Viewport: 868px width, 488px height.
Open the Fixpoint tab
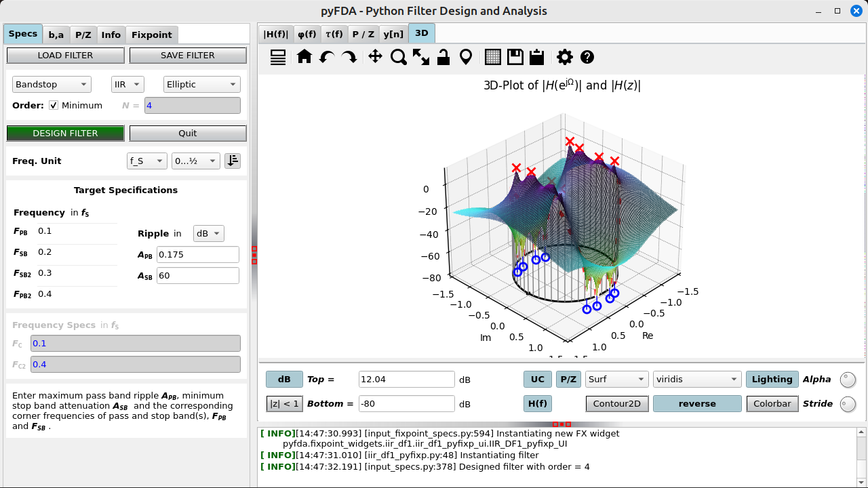pos(152,35)
